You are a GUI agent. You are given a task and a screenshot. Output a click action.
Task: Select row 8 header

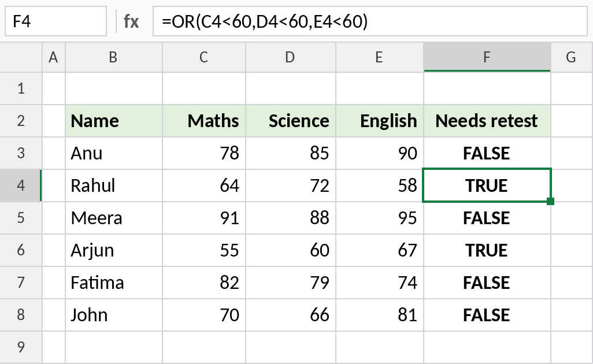[x=21, y=315]
